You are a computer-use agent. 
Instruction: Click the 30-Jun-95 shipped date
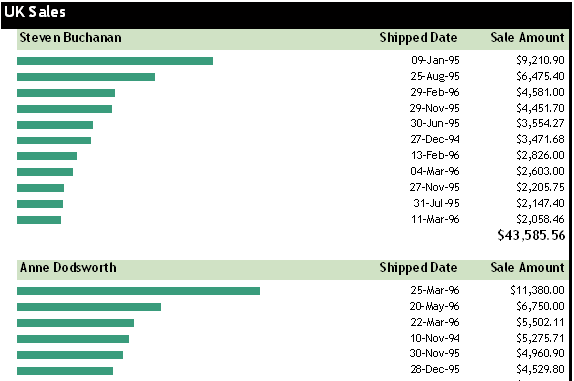435,123
